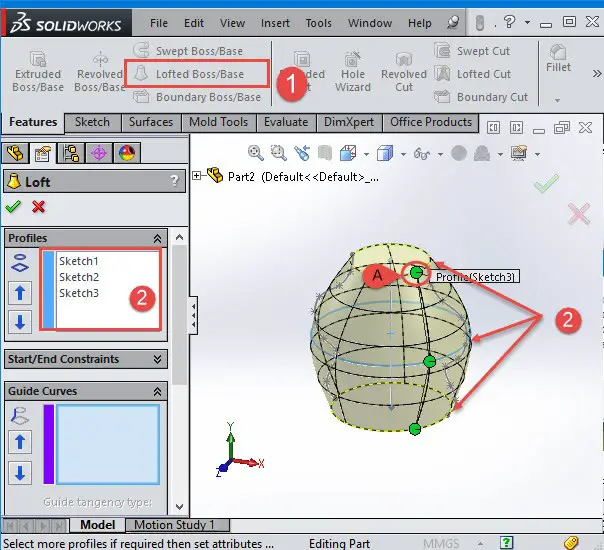Open the Insert menu
The height and width of the screenshot is (550, 604).
(275, 23)
